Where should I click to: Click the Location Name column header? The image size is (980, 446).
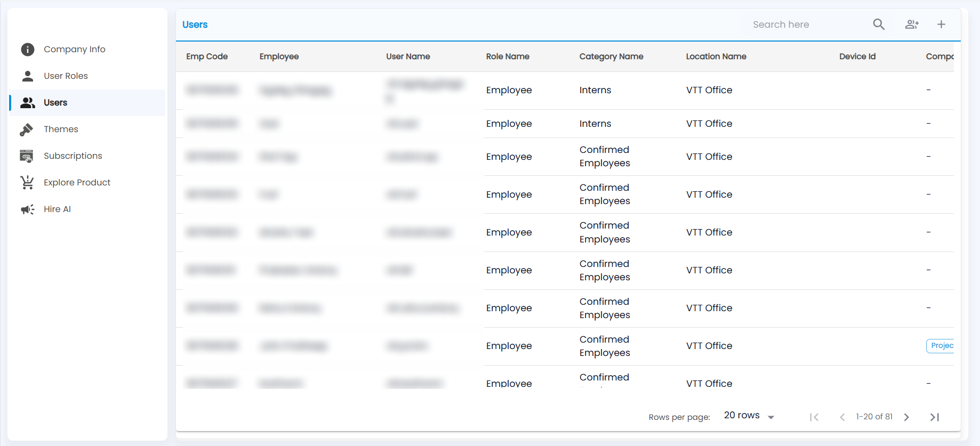click(x=716, y=56)
